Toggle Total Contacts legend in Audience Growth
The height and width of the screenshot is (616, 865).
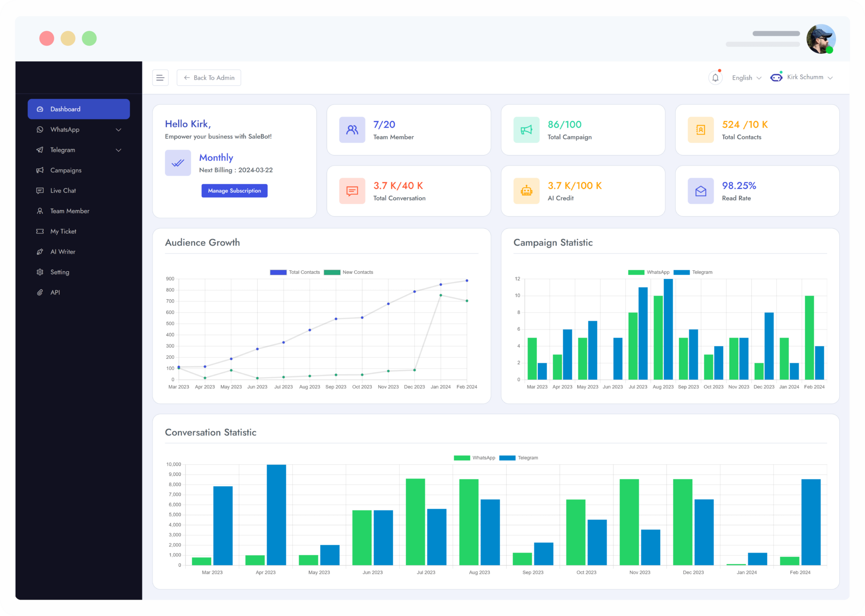click(x=295, y=272)
